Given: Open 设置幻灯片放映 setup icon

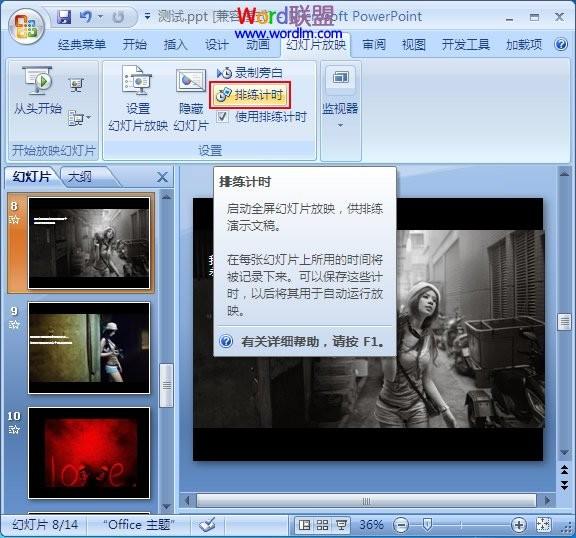Looking at the screenshot, I should click(x=137, y=80).
